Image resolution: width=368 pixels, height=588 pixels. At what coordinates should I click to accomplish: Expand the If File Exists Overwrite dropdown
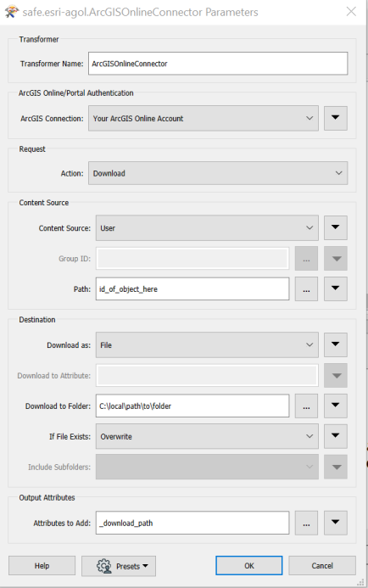(x=207, y=436)
